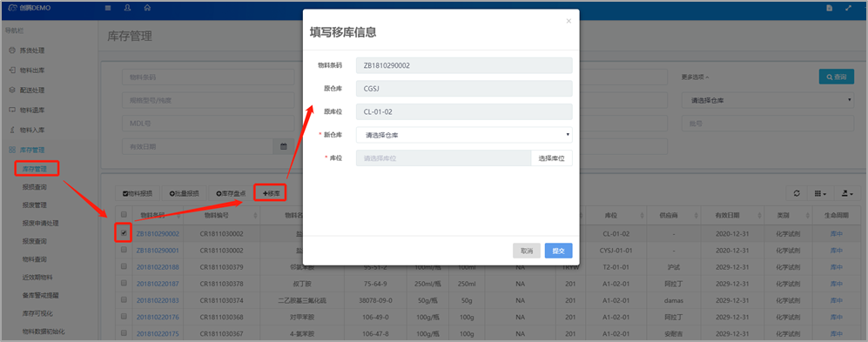
Task: Sort by the 有效日期 column header
Action: pyautogui.click(x=733, y=215)
